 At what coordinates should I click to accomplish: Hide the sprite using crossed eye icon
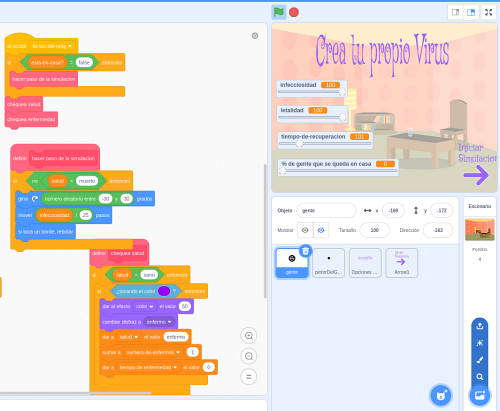click(321, 230)
